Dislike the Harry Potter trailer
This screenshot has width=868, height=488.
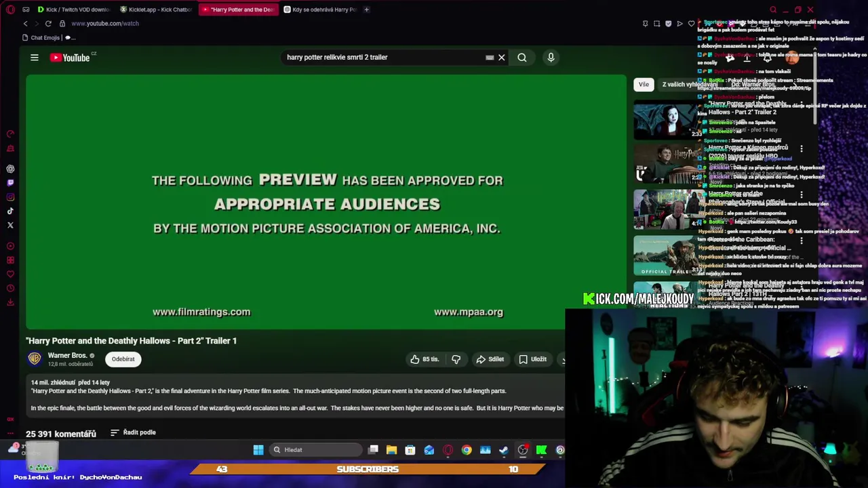tap(456, 359)
